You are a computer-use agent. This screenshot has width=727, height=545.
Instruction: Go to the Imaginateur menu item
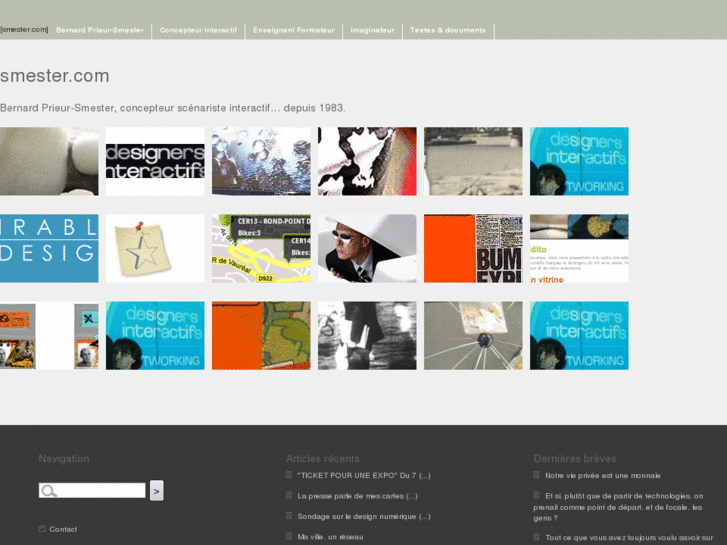[372, 30]
